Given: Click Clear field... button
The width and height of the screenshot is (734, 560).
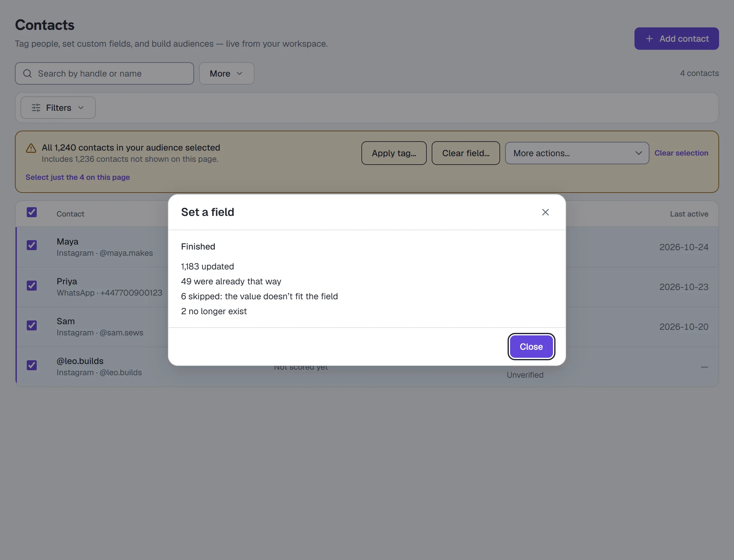Looking at the screenshot, I should tap(466, 153).
